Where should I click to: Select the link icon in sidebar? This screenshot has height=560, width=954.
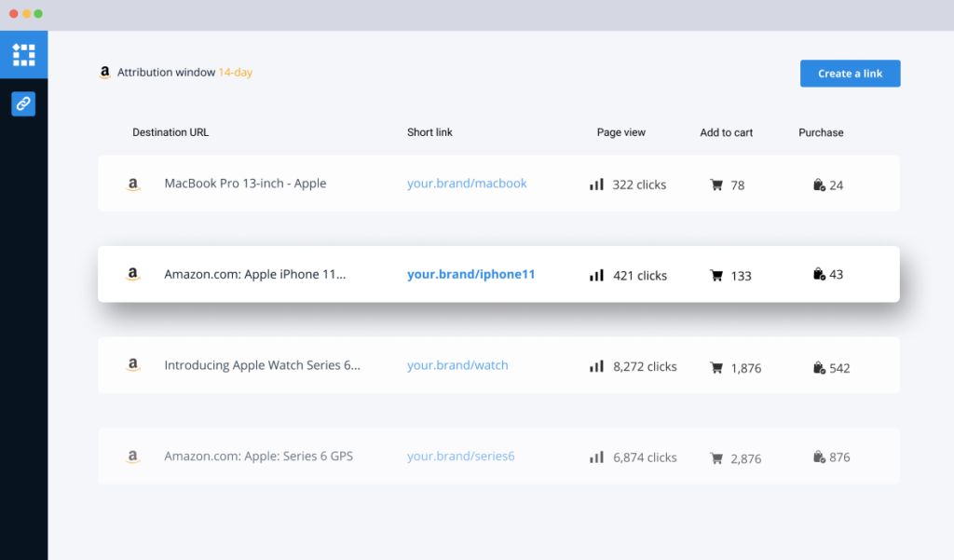[x=23, y=103]
